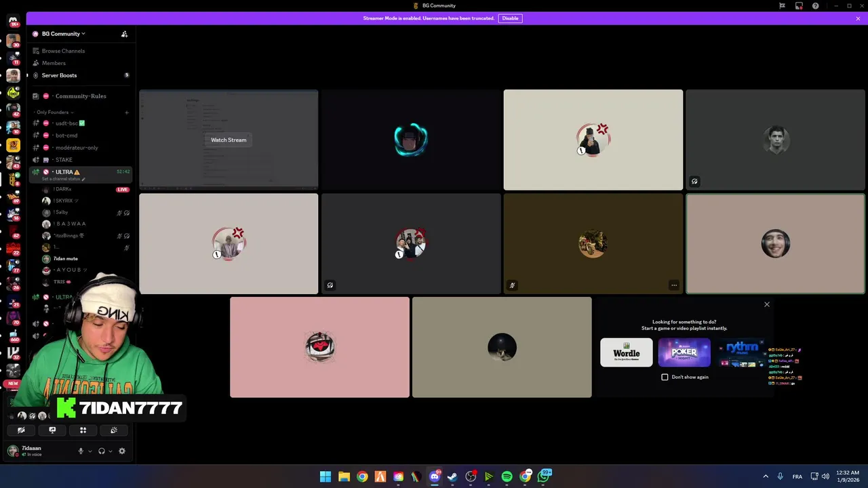Select voice member °itzzBinngo

(68, 235)
